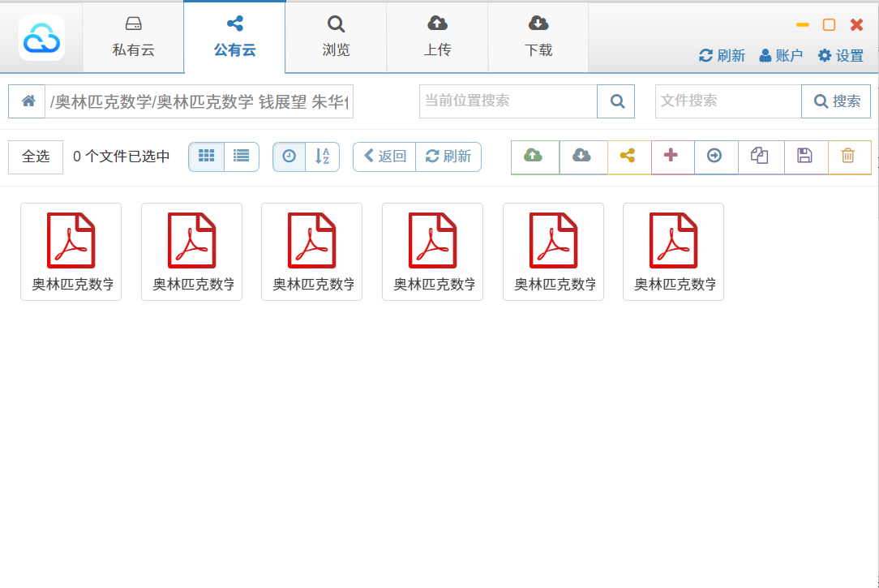Open the 私有云 tab
The height and width of the screenshot is (588, 879).
[x=134, y=37]
